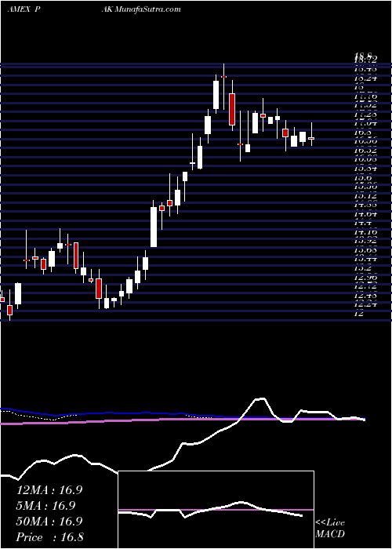Click the 13.2 price axis label
The height and width of the screenshot is (549, 392).
coord(362,268)
